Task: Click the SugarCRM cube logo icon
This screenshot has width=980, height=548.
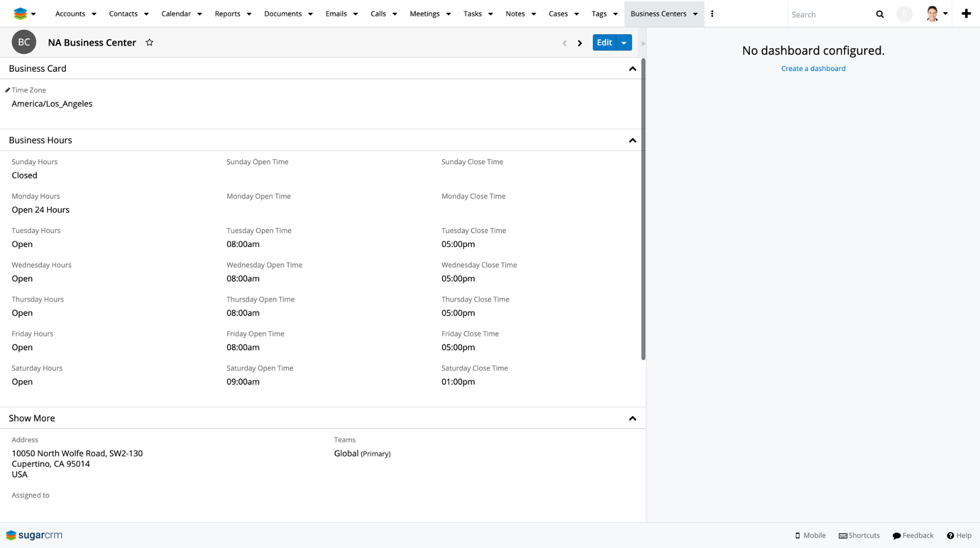Action: [20, 13]
